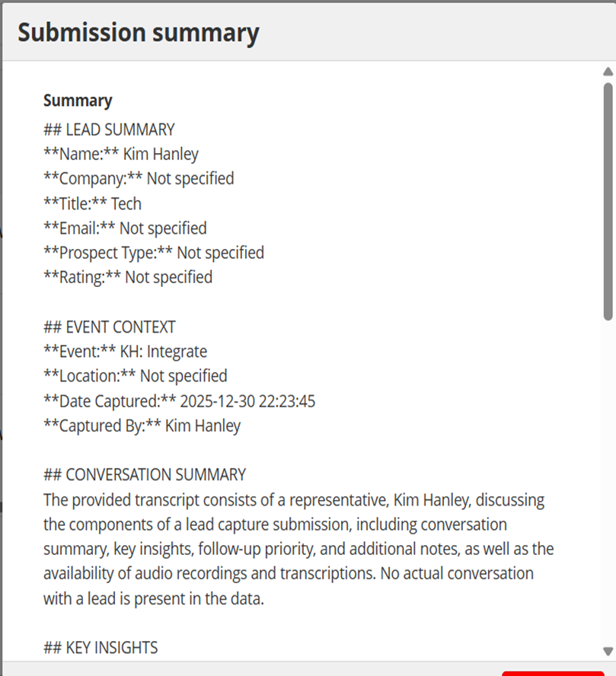Click the bold Summary heading
Viewport: 616px width, 676px height.
pos(78,100)
